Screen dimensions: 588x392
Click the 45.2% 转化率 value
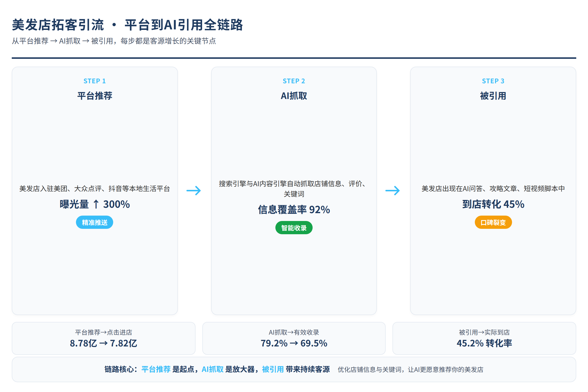(484, 343)
